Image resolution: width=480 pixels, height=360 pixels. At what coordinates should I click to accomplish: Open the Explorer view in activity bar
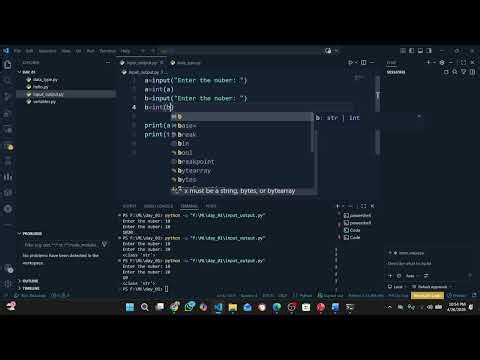(x=8, y=65)
